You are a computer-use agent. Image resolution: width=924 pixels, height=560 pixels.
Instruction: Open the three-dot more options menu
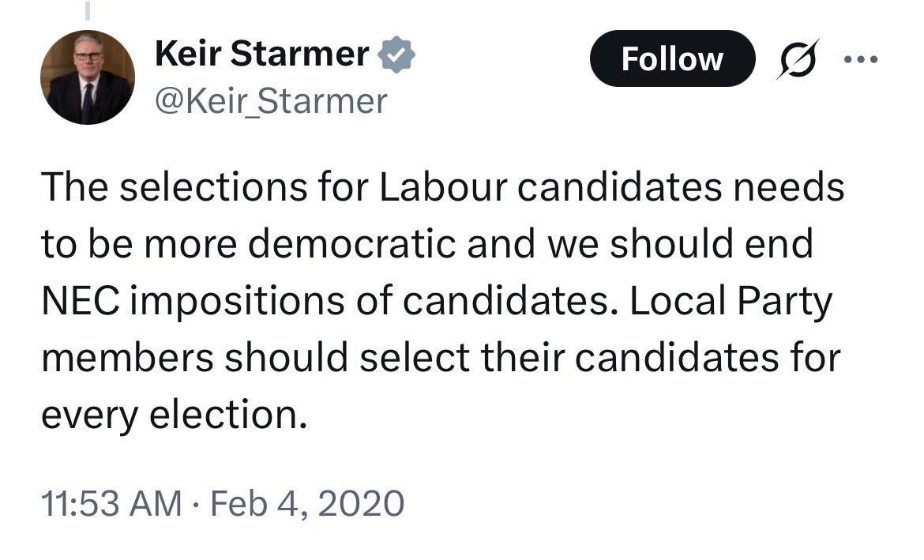click(862, 58)
